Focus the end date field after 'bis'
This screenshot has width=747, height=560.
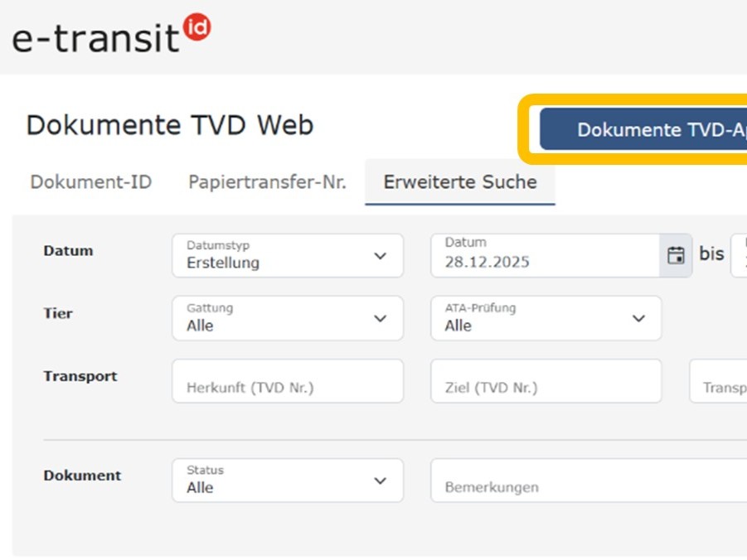coord(738,255)
